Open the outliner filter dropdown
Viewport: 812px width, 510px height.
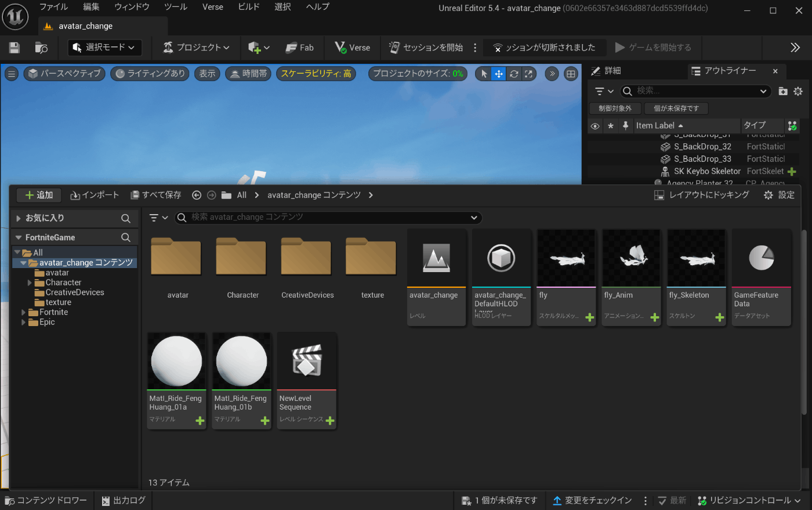point(604,91)
